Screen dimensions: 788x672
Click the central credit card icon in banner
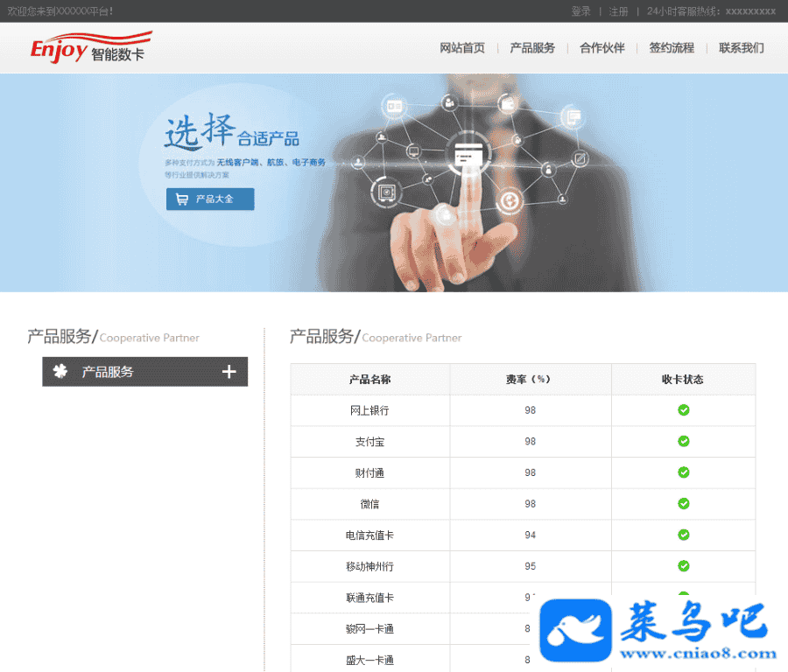click(x=468, y=154)
